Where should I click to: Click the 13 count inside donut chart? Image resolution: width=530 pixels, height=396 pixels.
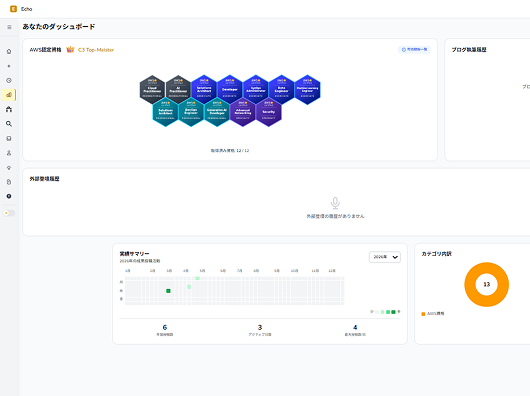click(x=486, y=284)
